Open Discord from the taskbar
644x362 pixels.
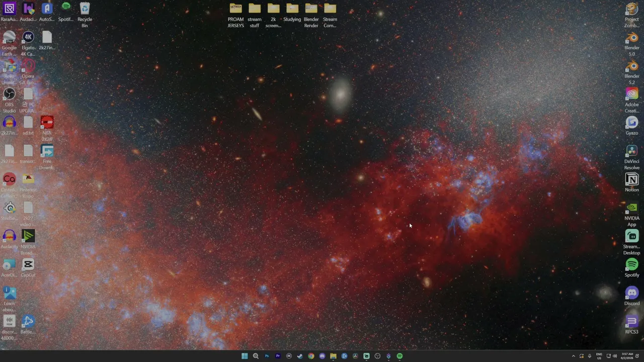pos(322,356)
